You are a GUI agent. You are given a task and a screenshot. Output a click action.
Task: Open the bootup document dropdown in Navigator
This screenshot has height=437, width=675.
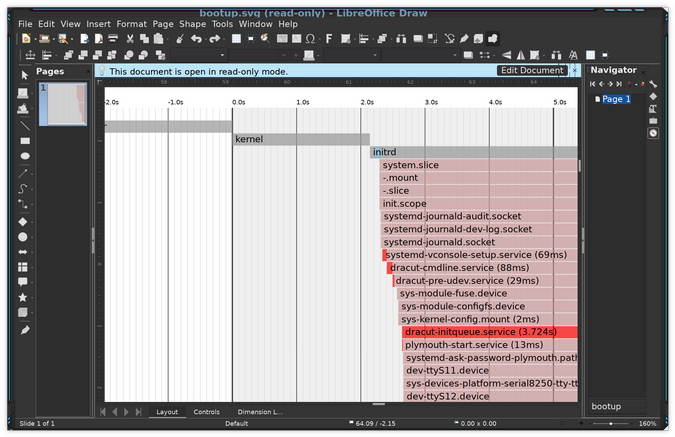[x=622, y=407]
